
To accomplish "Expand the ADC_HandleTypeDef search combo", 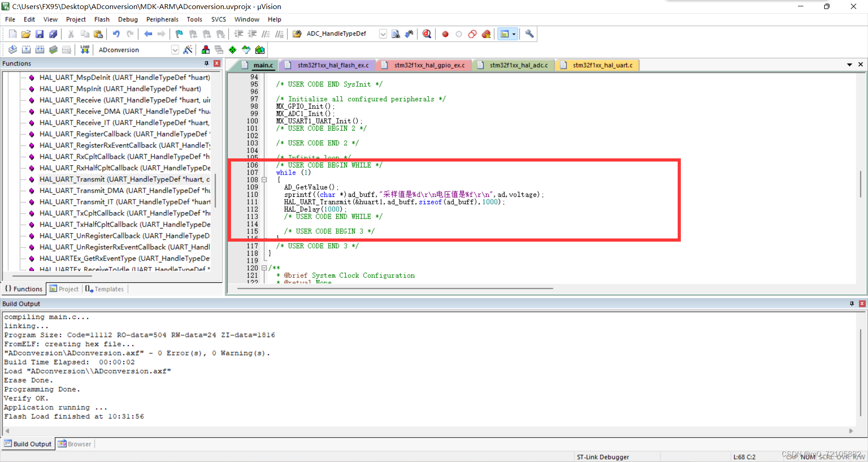I will click(x=383, y=34).
